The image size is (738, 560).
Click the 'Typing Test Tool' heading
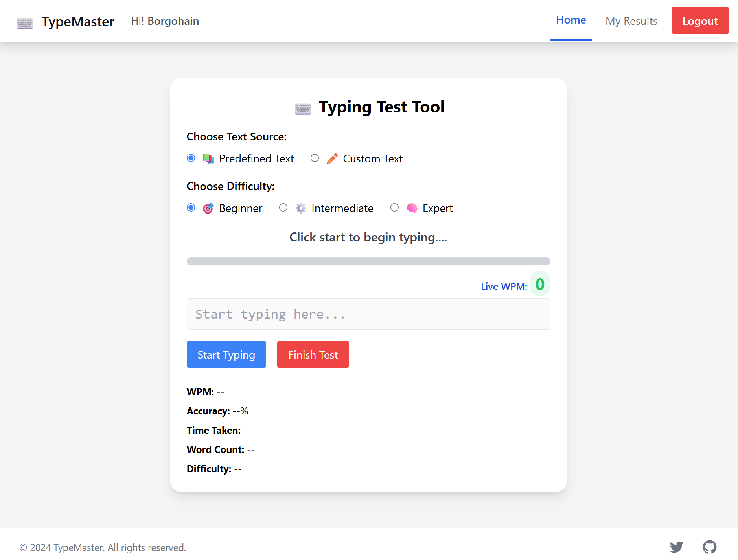click(x=382, y=107)
